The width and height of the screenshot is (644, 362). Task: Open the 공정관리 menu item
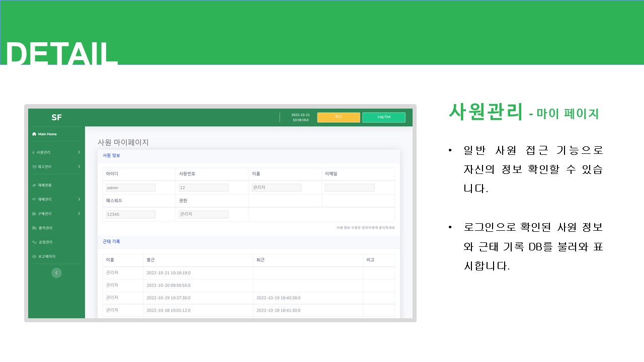[44, 242]
